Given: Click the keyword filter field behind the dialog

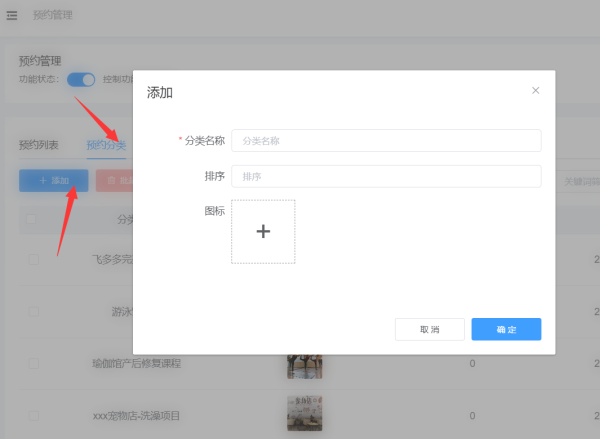Looking at the screenshot, I should 578,181.
